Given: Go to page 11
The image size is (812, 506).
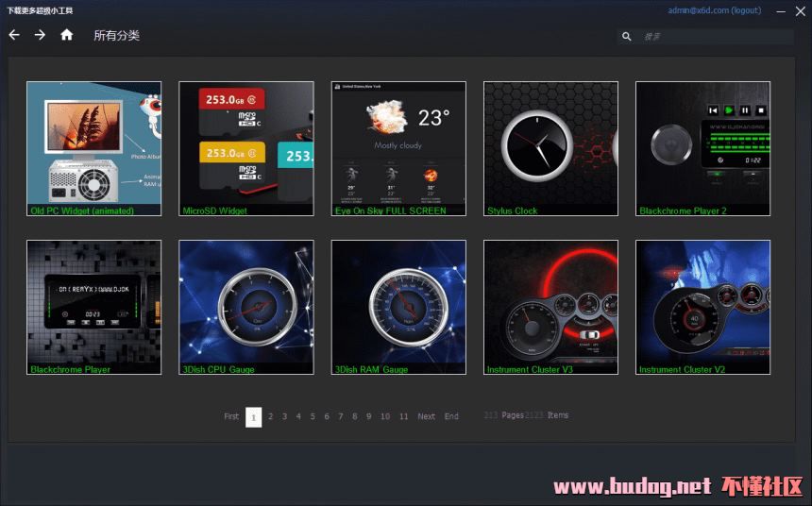Looking at the screenshot, I should [403, 416].
